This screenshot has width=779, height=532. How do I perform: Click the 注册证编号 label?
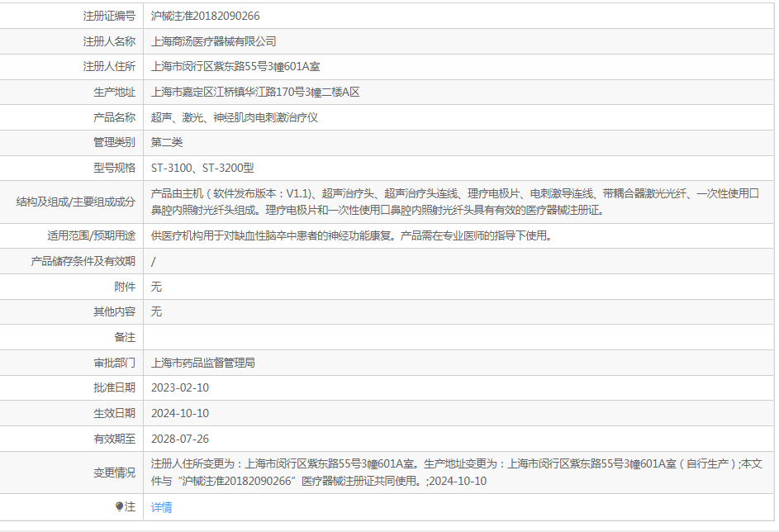(109, 16)
